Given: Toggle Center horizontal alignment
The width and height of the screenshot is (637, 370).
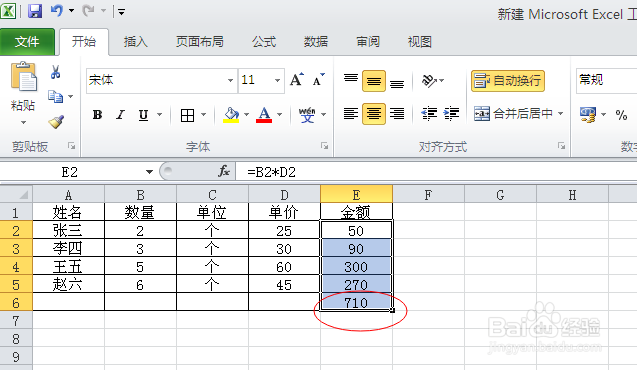Looking at the screenshot, I should [374, 114].
